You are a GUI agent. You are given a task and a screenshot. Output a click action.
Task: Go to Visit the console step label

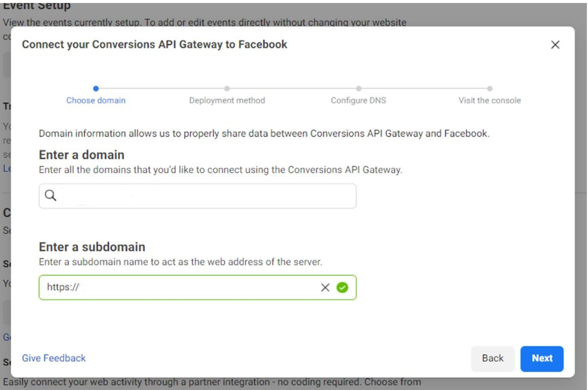(490, 100)
